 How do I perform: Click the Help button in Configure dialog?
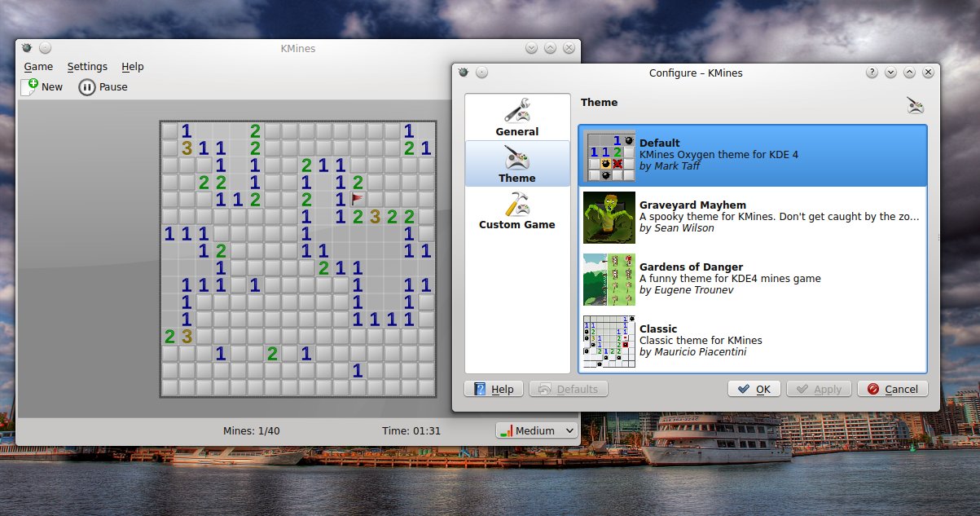[494, 389]
